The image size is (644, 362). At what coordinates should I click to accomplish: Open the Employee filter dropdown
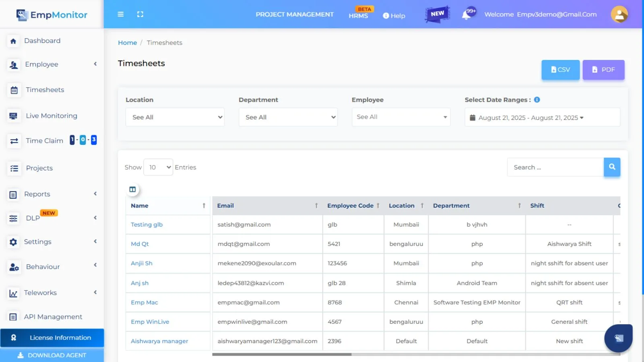pos(401,117)
